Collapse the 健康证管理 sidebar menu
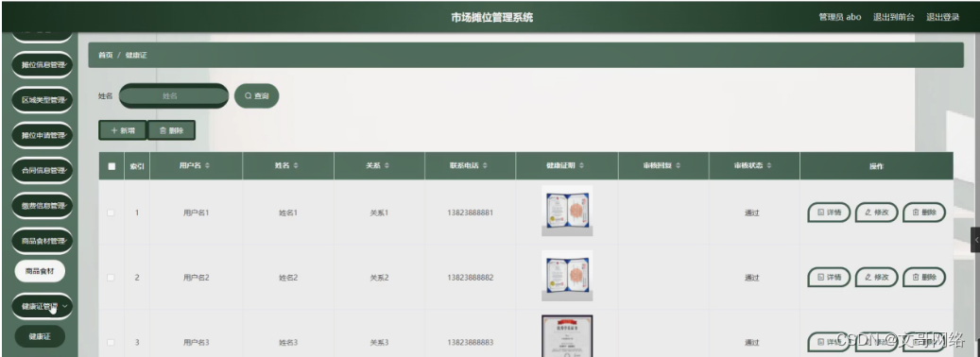This screenshot has height=357, width=980. 43,306
